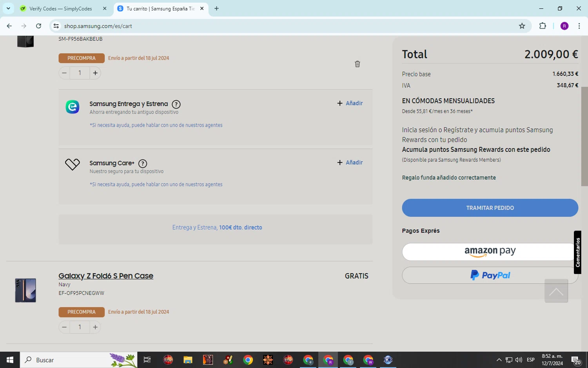
Task: Click the address bar URL
Action: (98, 26)
